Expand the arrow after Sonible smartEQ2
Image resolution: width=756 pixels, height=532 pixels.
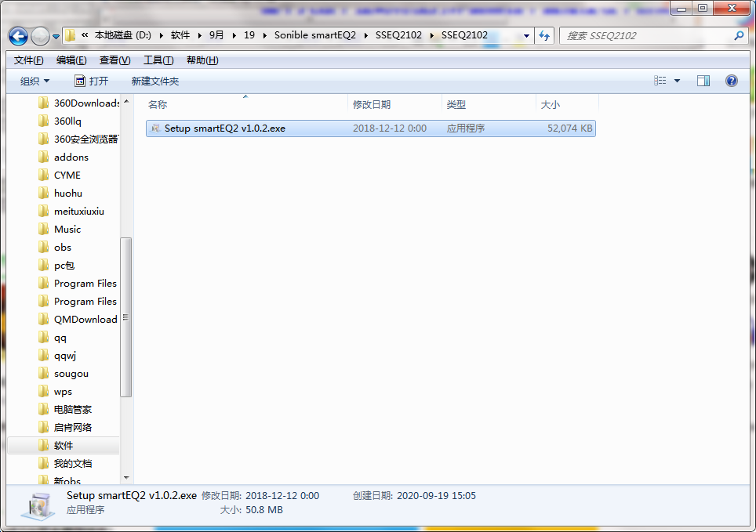[366, 35]
